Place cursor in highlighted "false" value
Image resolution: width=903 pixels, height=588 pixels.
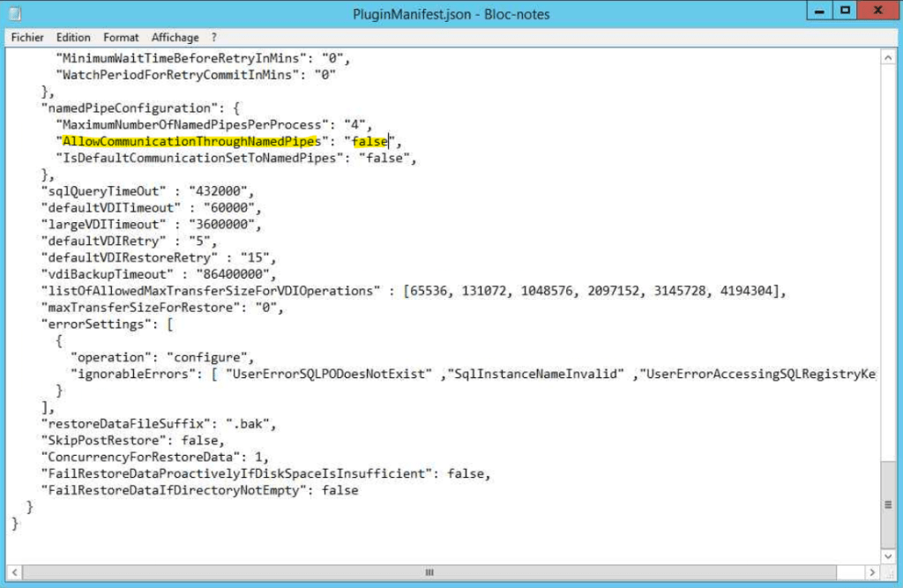coord(370,141)
